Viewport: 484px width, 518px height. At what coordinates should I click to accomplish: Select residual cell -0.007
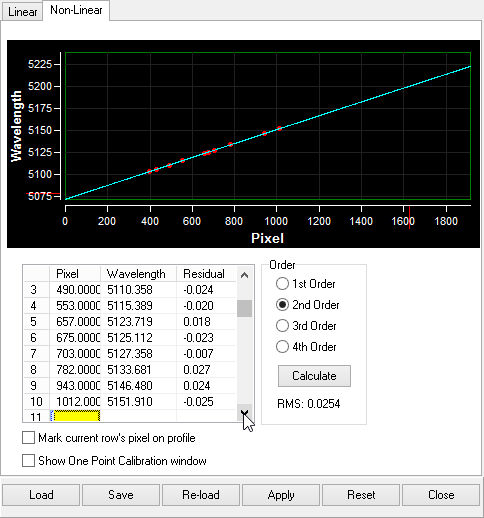[x=206, y=354]
